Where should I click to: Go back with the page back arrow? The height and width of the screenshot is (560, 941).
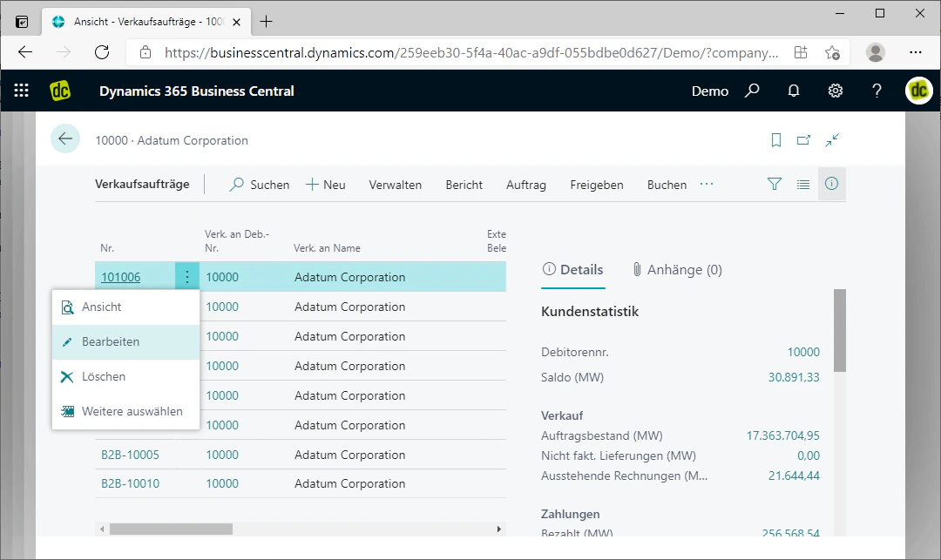click(65, 139)
